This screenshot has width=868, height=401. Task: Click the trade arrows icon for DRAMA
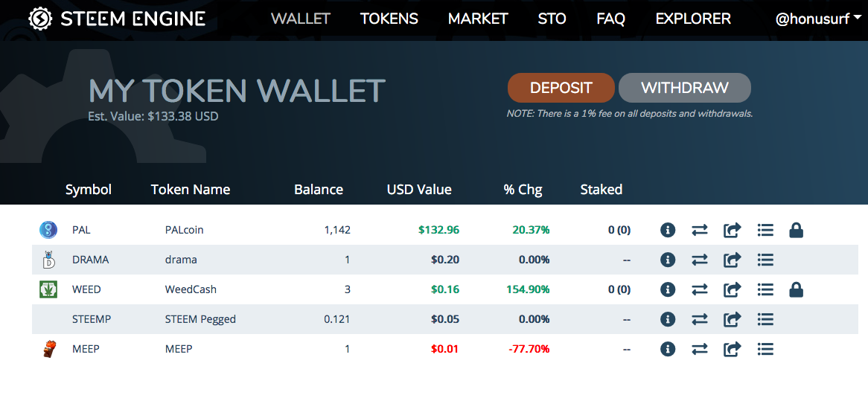[700, 260]
